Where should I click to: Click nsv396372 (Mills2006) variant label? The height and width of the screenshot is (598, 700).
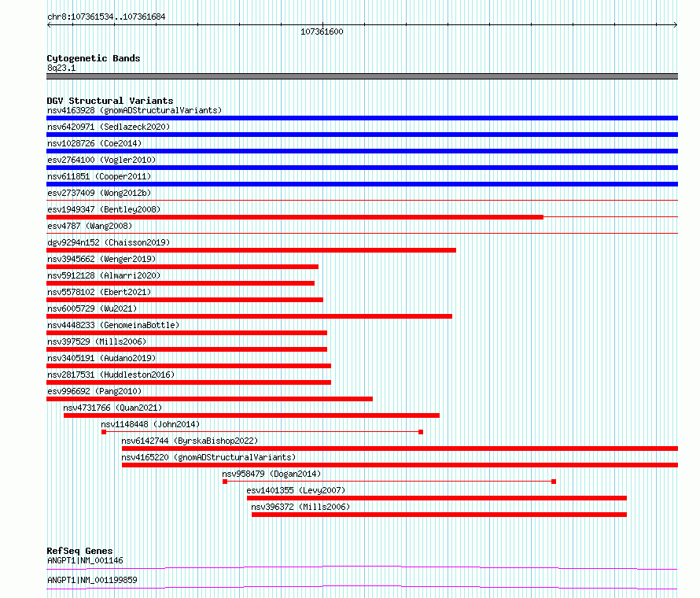point(300,507)
